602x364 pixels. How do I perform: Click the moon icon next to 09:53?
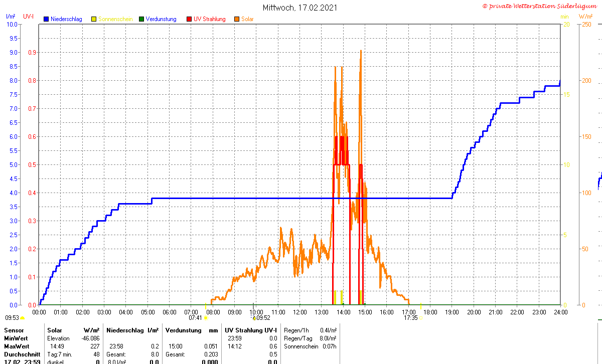click(x=22, y=317)
